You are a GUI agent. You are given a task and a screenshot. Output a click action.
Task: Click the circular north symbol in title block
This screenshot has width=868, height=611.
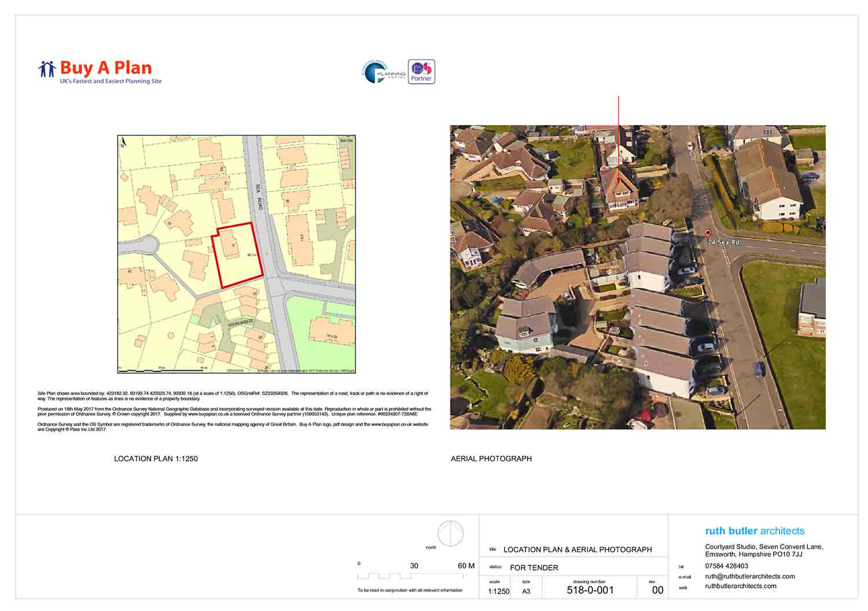(450, 533)
